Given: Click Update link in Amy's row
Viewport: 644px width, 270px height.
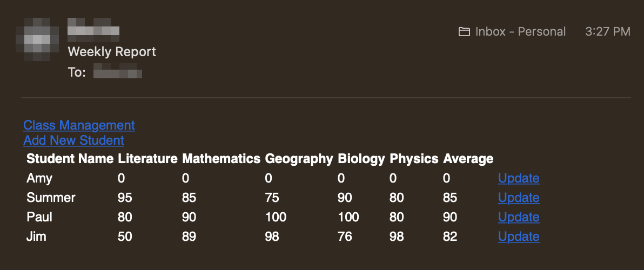Looking at the screenshot, I should [518, 178].
